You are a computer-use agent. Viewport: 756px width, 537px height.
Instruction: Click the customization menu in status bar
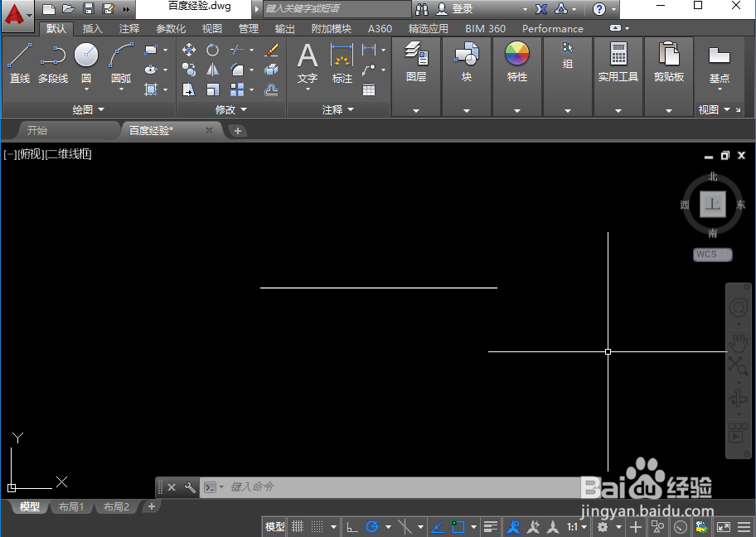[x=744, y=527]
